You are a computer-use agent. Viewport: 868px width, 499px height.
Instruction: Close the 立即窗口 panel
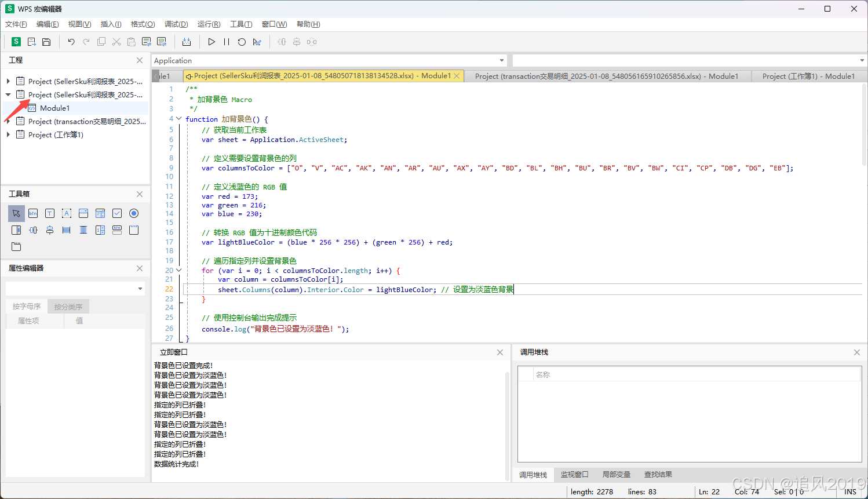pos(500,352)
